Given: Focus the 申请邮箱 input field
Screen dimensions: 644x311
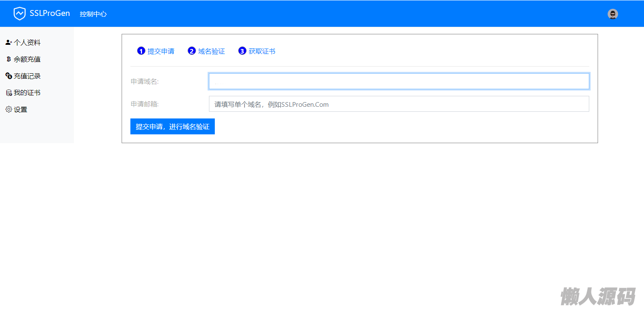Looking at the screenshot, I should (x=399, y=104).
